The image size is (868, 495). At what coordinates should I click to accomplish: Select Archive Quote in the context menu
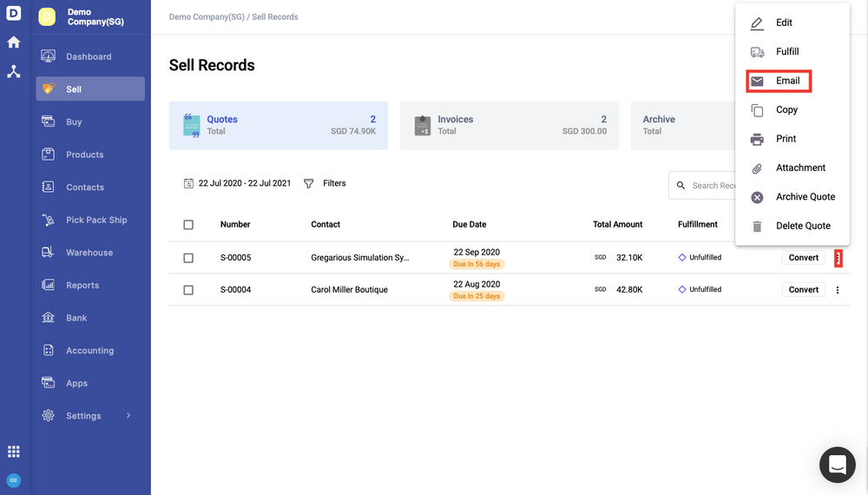click(804, 197)
